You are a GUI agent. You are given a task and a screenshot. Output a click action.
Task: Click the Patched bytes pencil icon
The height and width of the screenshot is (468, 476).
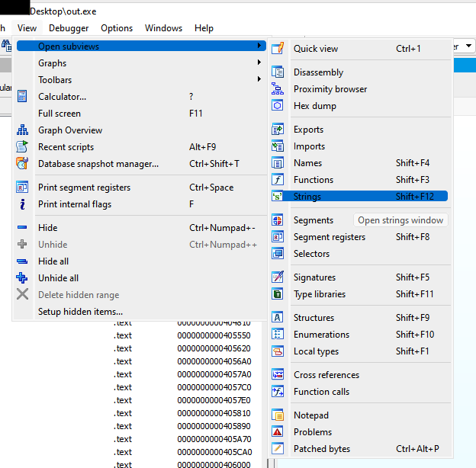(x=278, y=449)
